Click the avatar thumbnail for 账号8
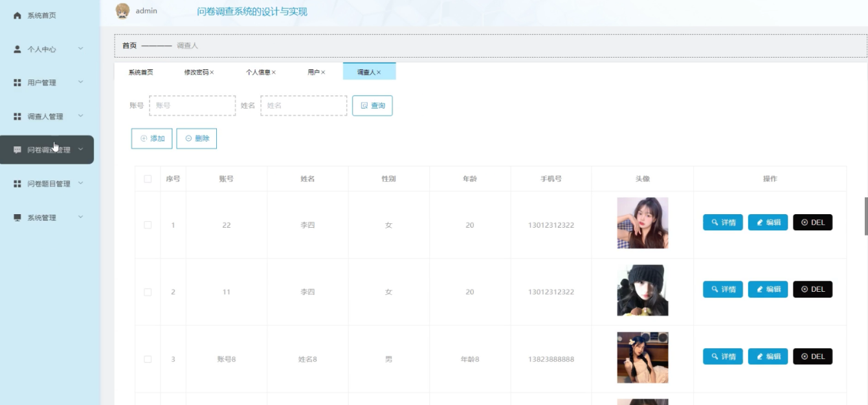 [642, 357]
